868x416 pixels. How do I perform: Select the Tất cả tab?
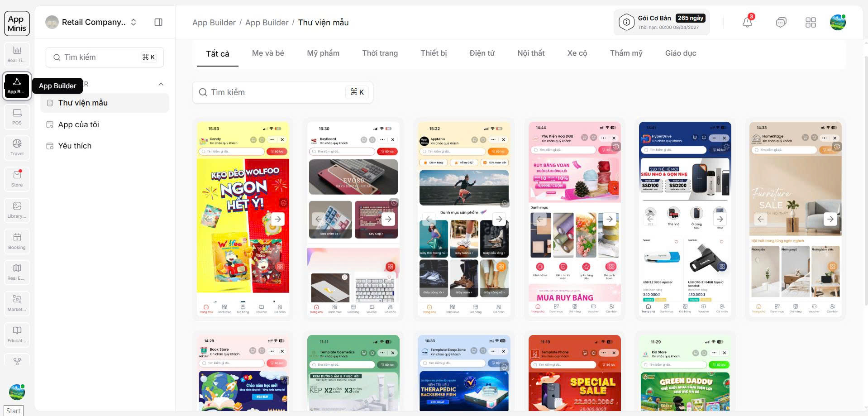218,53
